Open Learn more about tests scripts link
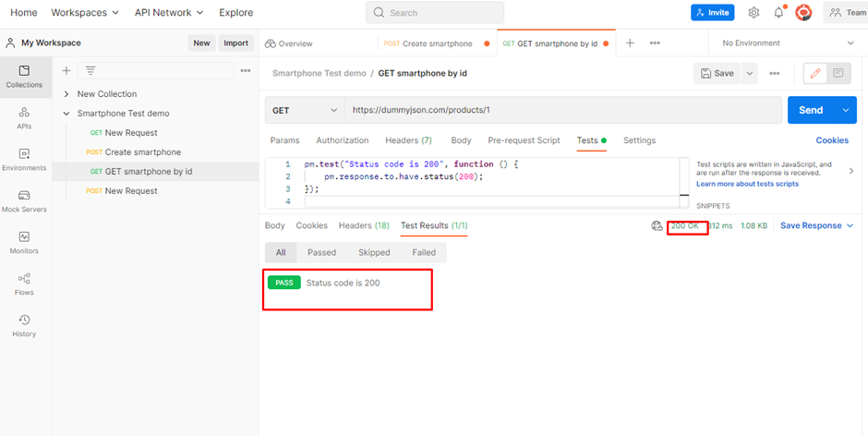868x436 pixels. pyautogui.click(x=747, y=184)
